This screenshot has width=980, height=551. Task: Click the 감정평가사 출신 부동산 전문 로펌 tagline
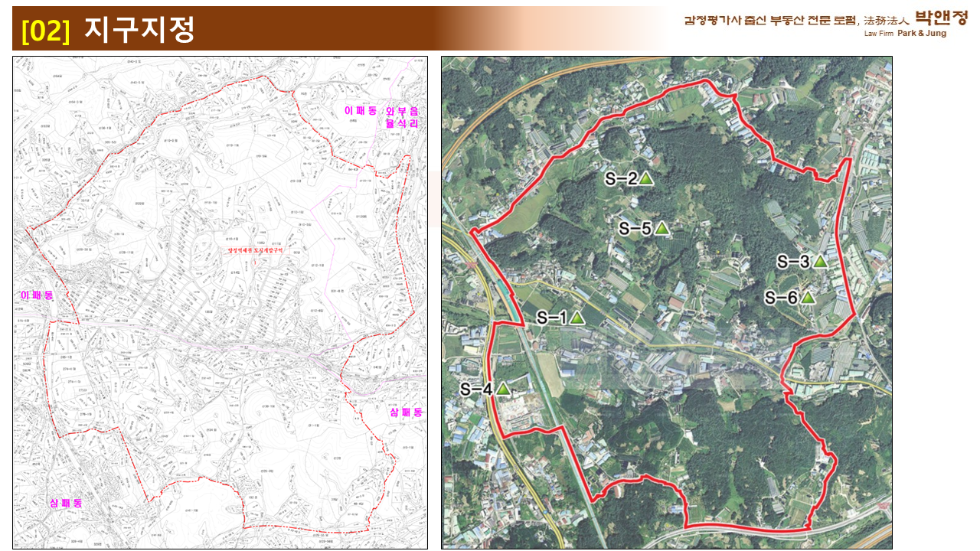[x=772, y=20]
